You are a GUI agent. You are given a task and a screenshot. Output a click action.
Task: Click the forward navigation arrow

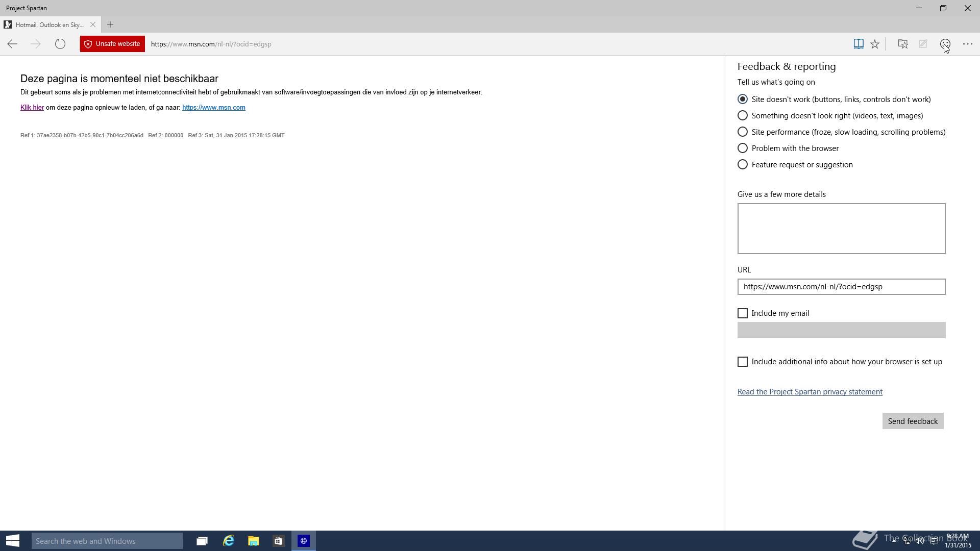[36, 44]
